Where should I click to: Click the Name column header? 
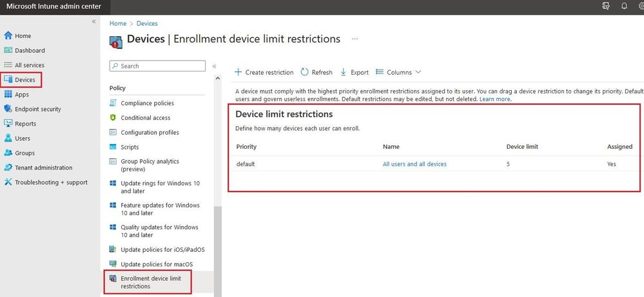point(391,146)
